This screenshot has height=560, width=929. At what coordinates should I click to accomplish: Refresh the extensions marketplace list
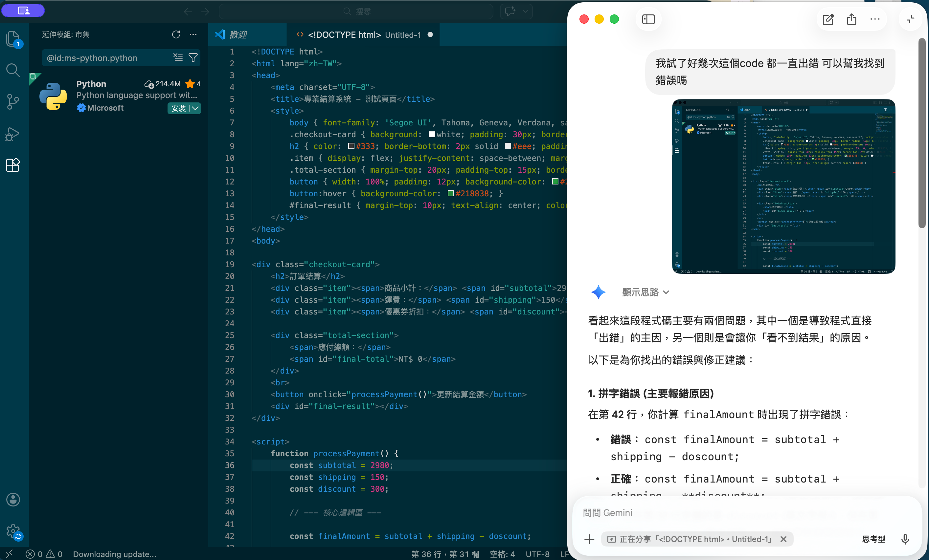pyautogui.click(x=176, y=35)
